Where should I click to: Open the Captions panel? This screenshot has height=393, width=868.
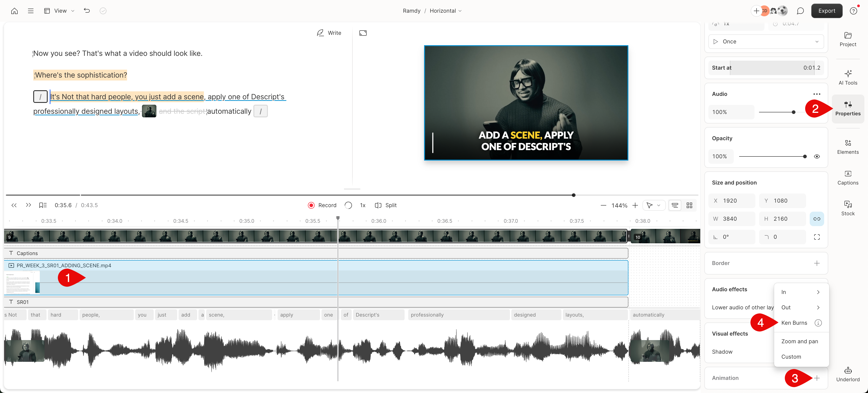[x=848, y=178]
